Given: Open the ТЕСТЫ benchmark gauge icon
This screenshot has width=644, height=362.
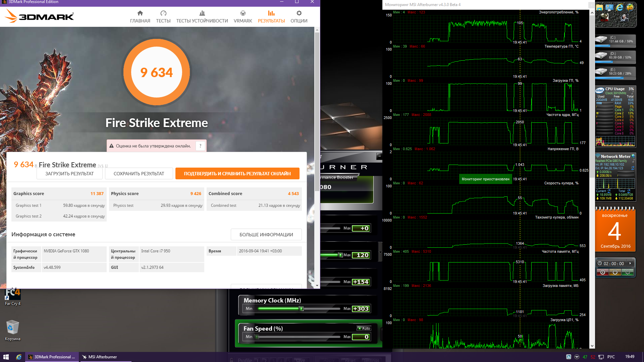Looking at the screenshot, I should point(163,13).
